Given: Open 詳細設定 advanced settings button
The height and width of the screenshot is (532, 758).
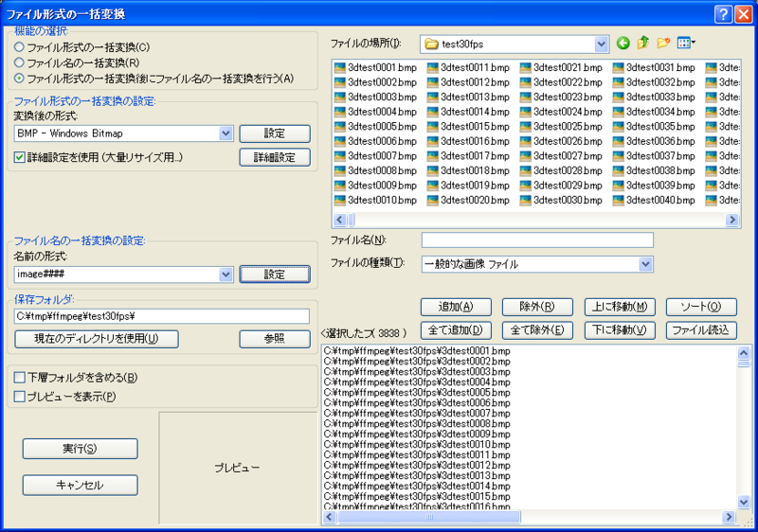Looking at the screenshot, I should [275, 157].
